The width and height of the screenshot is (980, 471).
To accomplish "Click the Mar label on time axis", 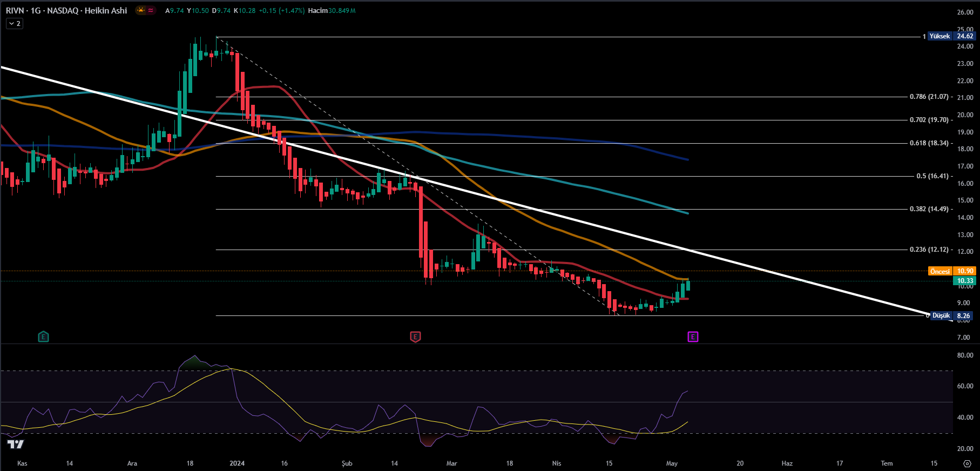I will tap(452, 463).
